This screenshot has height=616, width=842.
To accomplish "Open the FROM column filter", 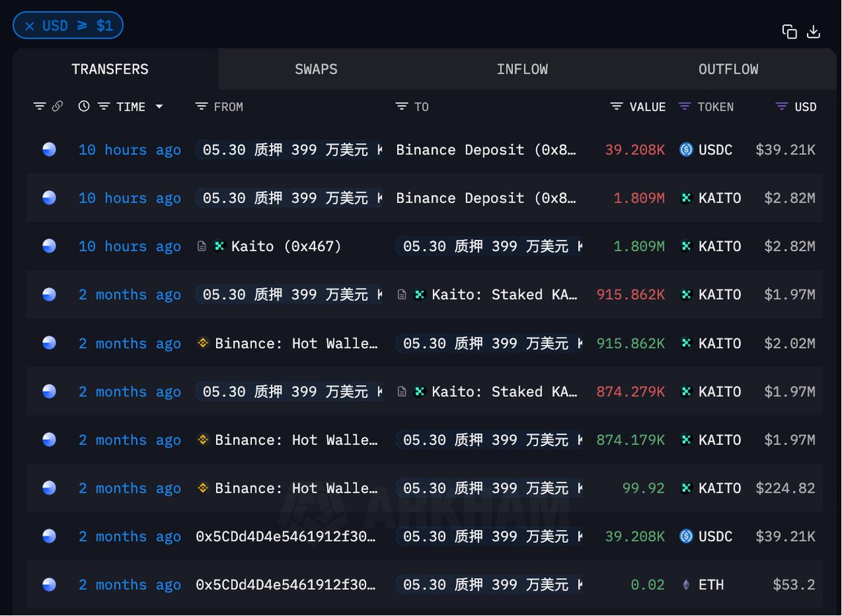I will pyautogui.click(x=201, y=107).
